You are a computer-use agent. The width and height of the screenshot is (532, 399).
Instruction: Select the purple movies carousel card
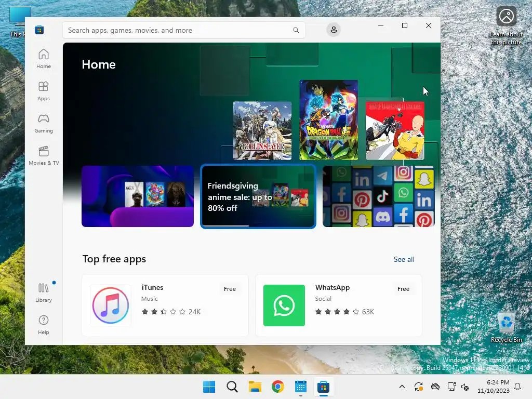point(138,196)
